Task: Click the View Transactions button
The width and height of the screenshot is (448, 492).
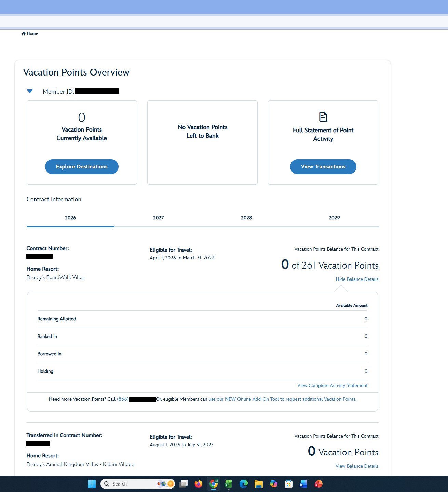Action: pyautogui.click(x=323, y=167)
